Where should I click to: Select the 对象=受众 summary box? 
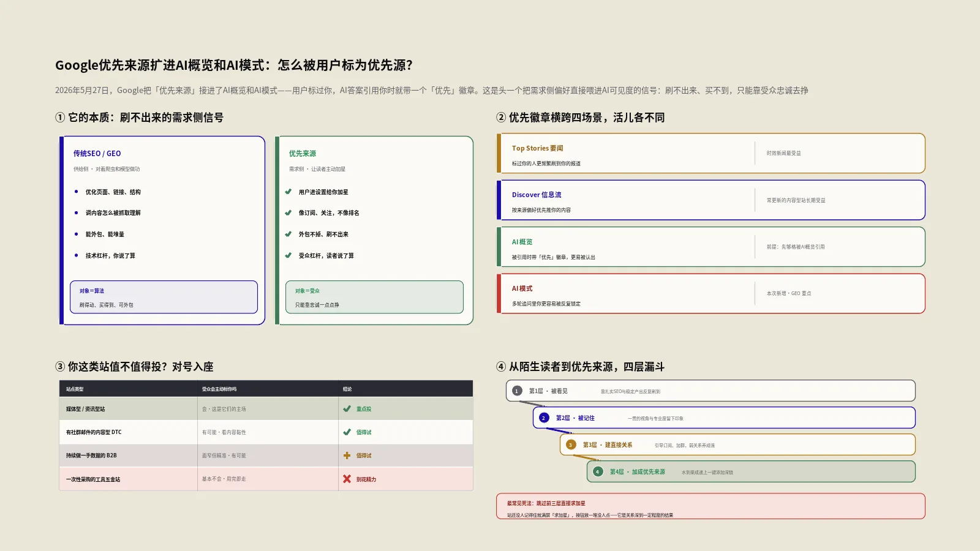point(374,297)
